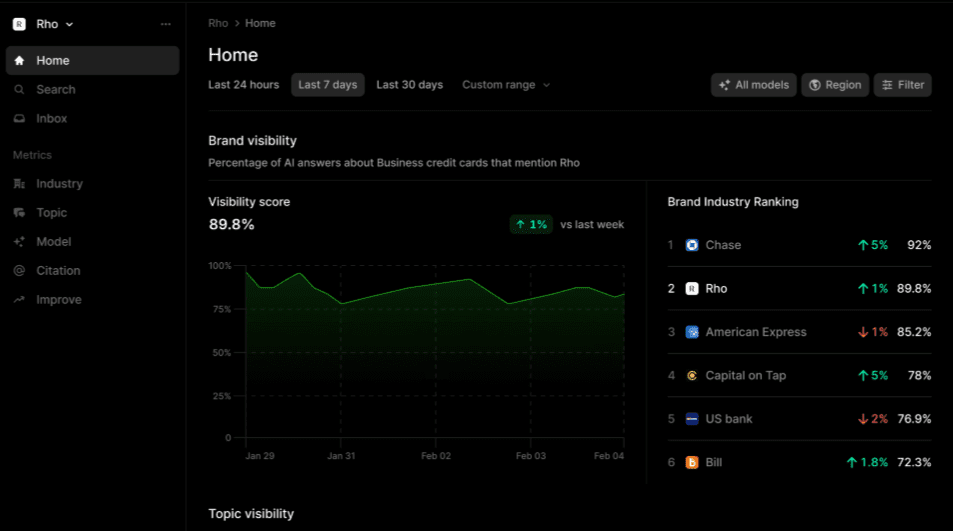Click the Home icon in sidebar
This screenshot has width=953, height=531.
[19, 60]
